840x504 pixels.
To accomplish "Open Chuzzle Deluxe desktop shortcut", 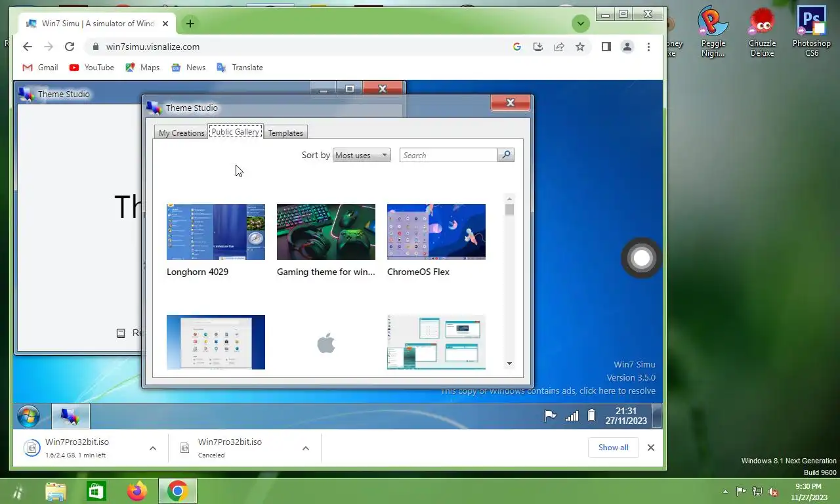I will click(x=763, y=31).
